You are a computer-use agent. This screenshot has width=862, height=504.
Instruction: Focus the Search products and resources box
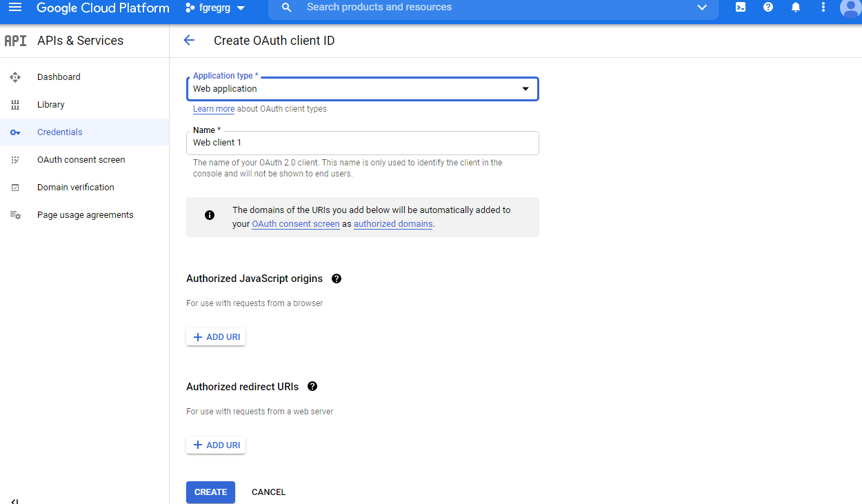tap(483, 8)
